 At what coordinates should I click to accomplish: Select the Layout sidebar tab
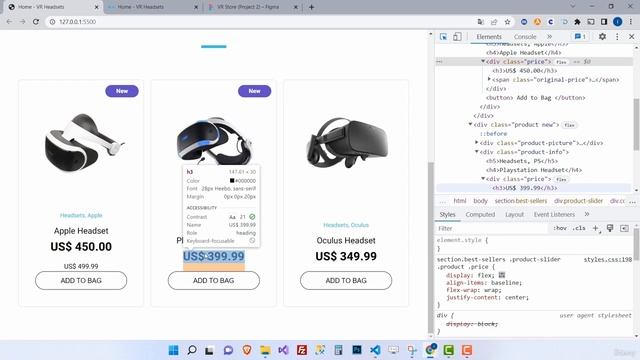tap(514, 215)
